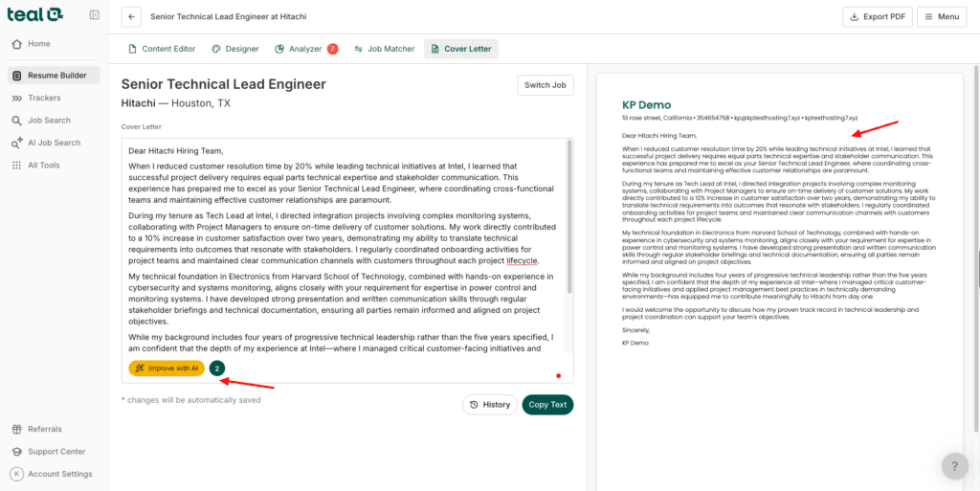This screenshot has width=980, height=491.
Task: Click the All Tools grid icon
Action: tap(17, 166)
